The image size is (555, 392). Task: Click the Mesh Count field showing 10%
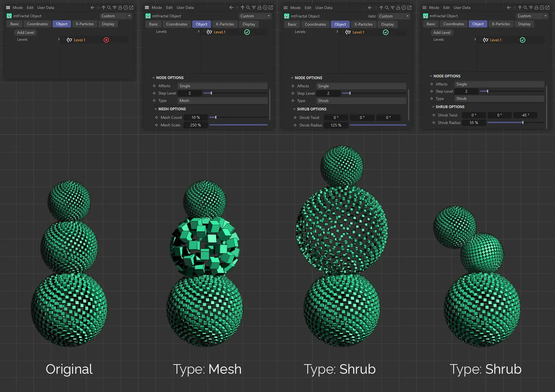(x=196, y=117)
